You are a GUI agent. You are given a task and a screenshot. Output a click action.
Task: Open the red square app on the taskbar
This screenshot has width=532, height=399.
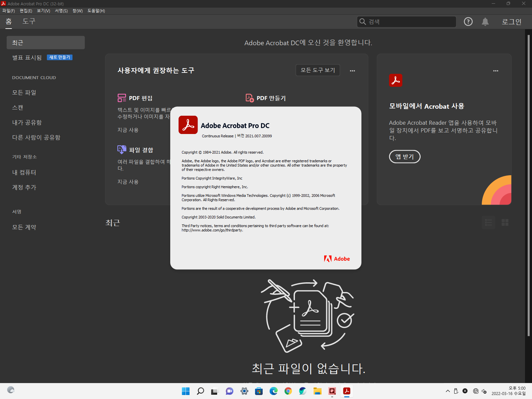332,391
